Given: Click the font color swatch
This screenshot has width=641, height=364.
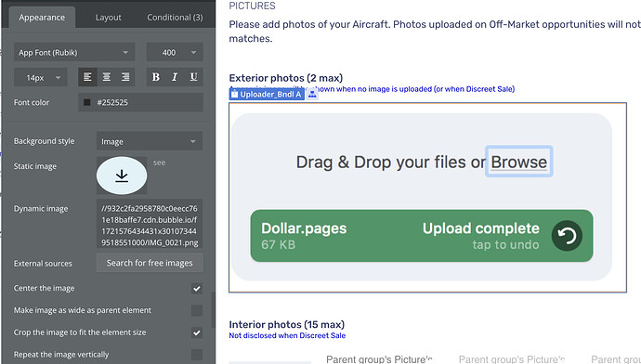Looking at the screenshot, I should click(x=86, y=102).
